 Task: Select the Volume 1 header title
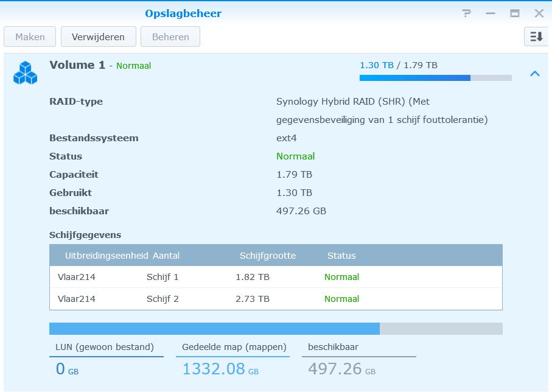(x=77, y=65)
